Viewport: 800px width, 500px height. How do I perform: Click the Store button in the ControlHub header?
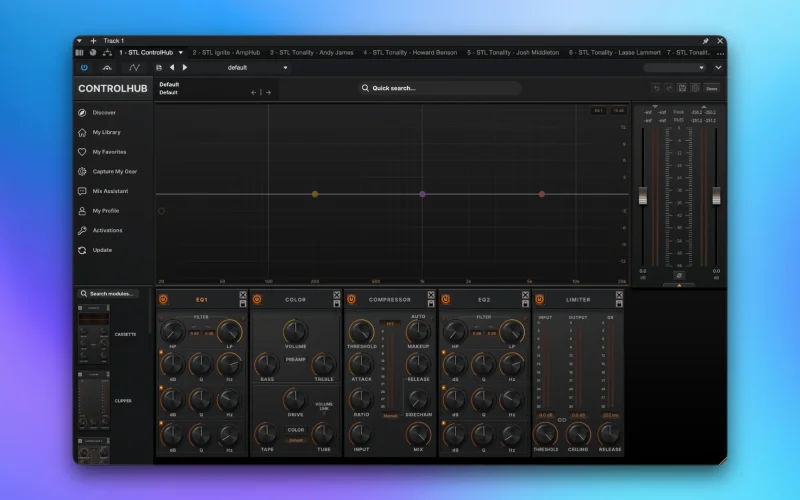pos(712,88)
